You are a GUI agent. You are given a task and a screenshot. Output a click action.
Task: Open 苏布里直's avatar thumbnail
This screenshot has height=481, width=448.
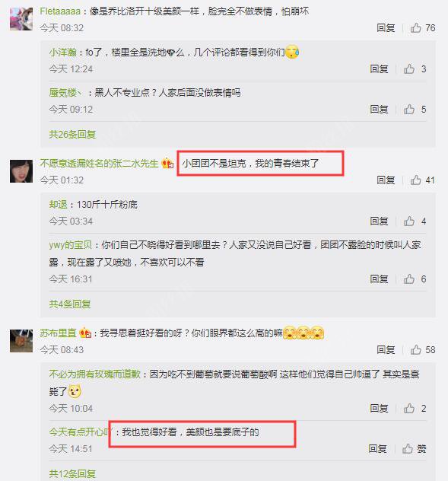tap(21, 340)
